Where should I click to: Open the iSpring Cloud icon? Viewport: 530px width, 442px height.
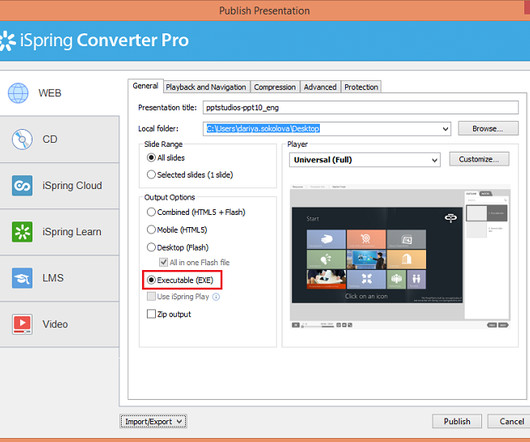(22, 186)
